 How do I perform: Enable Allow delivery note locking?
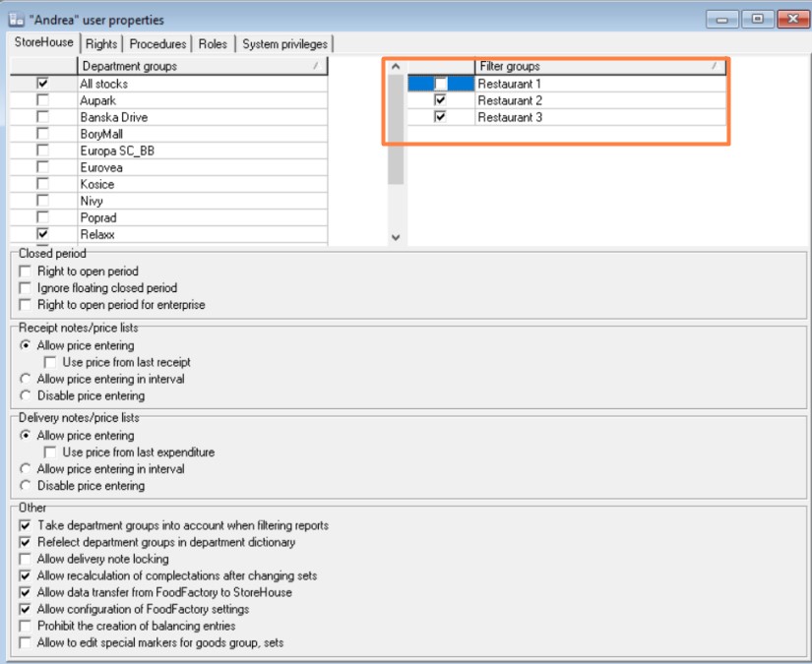pyautogui.click(x=26, y=559)
